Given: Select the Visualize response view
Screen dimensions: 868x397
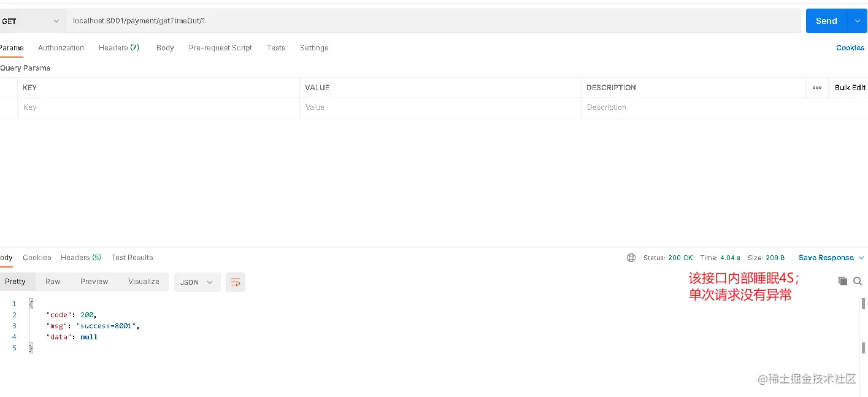Looking at the screenshot, I should pyautogui.click(x=144, y=282).
